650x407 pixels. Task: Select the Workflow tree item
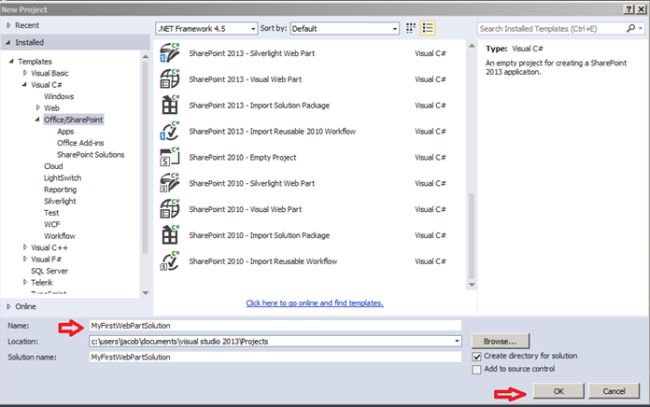59,236
